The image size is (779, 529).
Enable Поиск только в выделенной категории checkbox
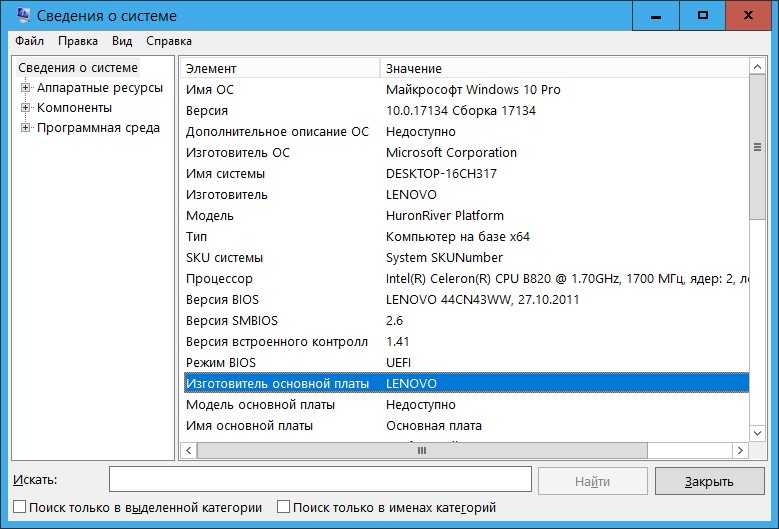(x=19, y=507)
